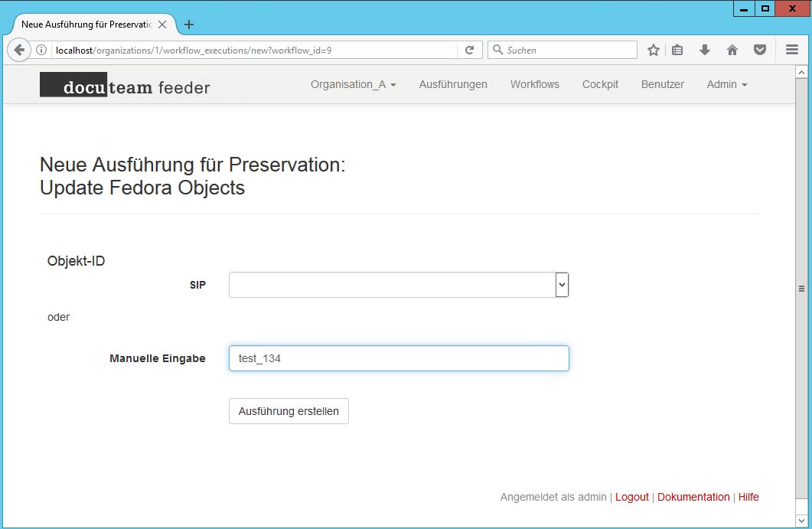The width and height of the screenshot is (812, 529).
Task: Click the browser back arrow button
Action: point(19,51)
